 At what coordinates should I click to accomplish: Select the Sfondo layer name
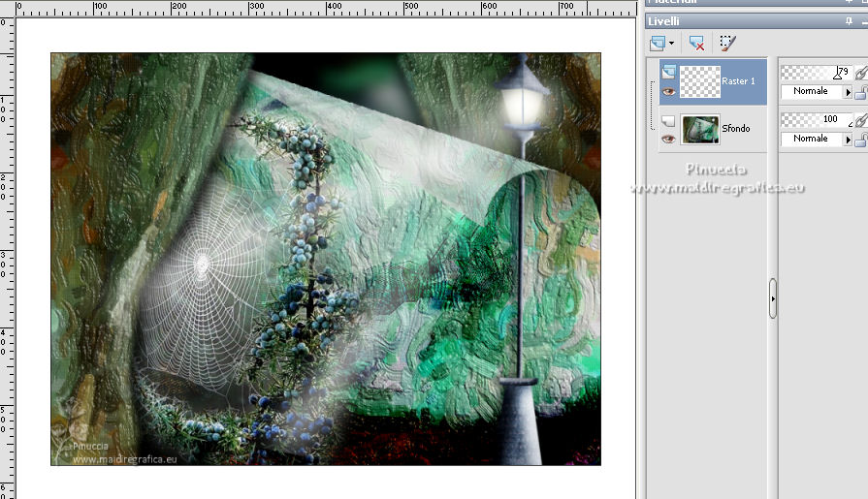coord(736,128)
